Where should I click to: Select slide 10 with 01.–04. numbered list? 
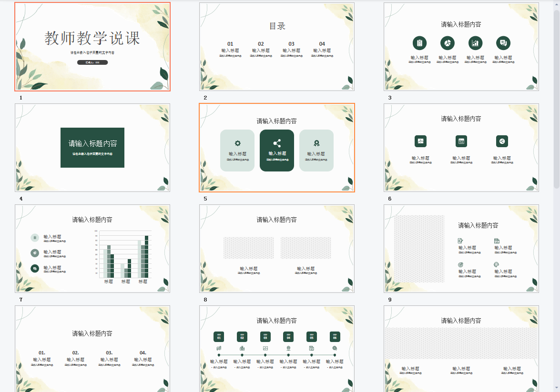92,349
